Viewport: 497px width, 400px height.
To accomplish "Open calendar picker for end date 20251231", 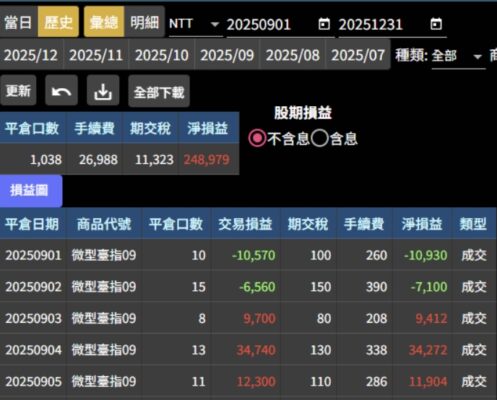I will [x=436, y=24].
